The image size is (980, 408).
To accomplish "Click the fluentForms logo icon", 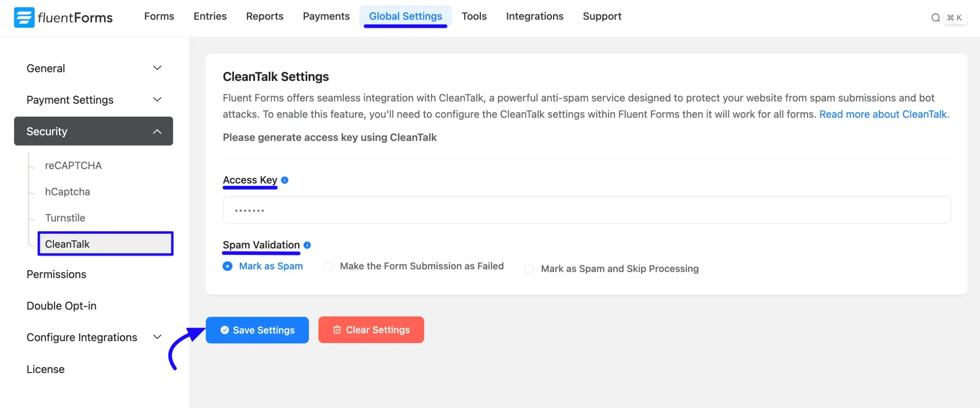I will (24, 17).
